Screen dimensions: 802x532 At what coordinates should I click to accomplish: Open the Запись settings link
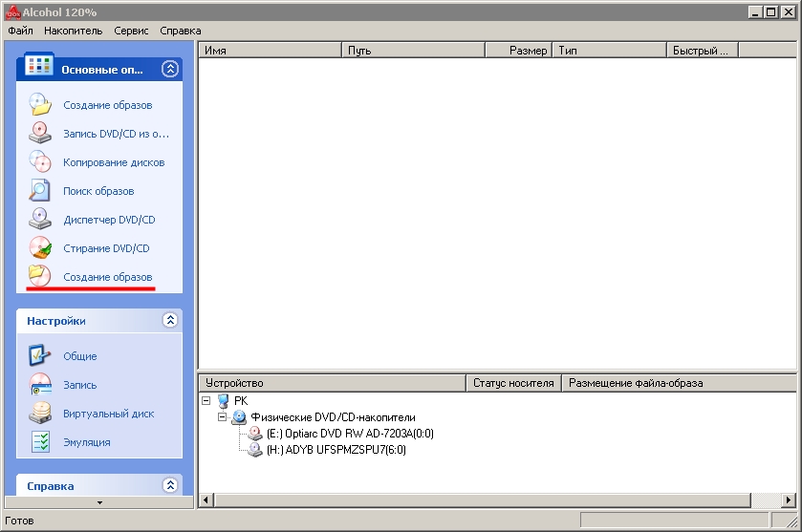(x=79, y=385)
